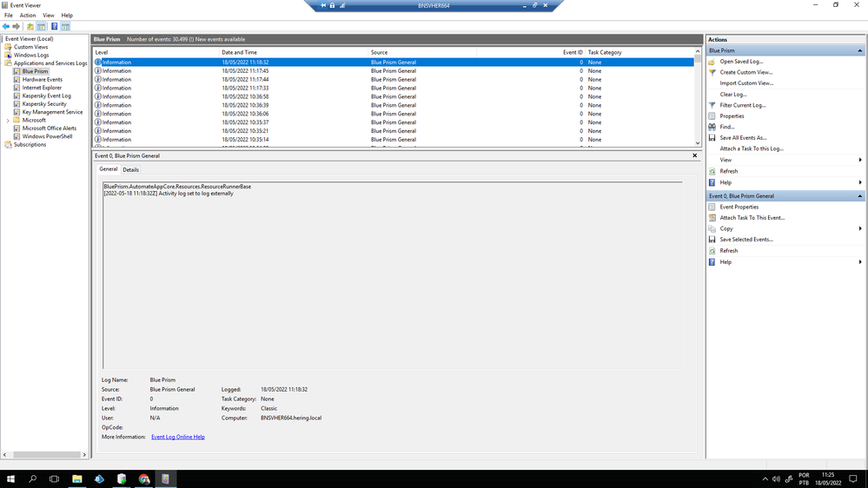
Task: Select event logged at 18/05/2022 10:35:14
Action: coord(393,140)
